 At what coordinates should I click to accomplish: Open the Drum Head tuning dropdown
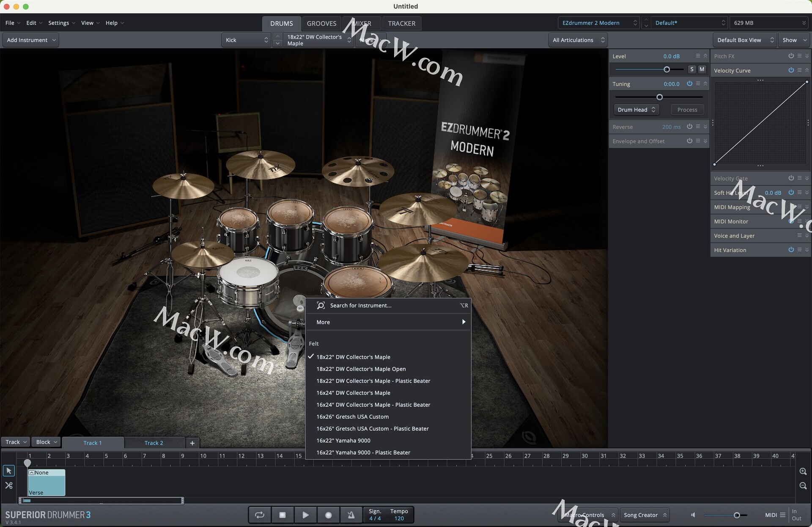click(636, 110)
